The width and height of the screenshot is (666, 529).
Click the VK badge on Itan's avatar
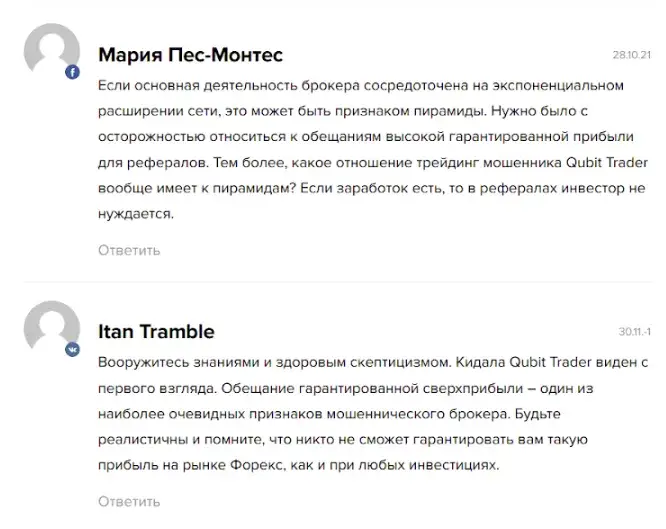tap(73, 349)
